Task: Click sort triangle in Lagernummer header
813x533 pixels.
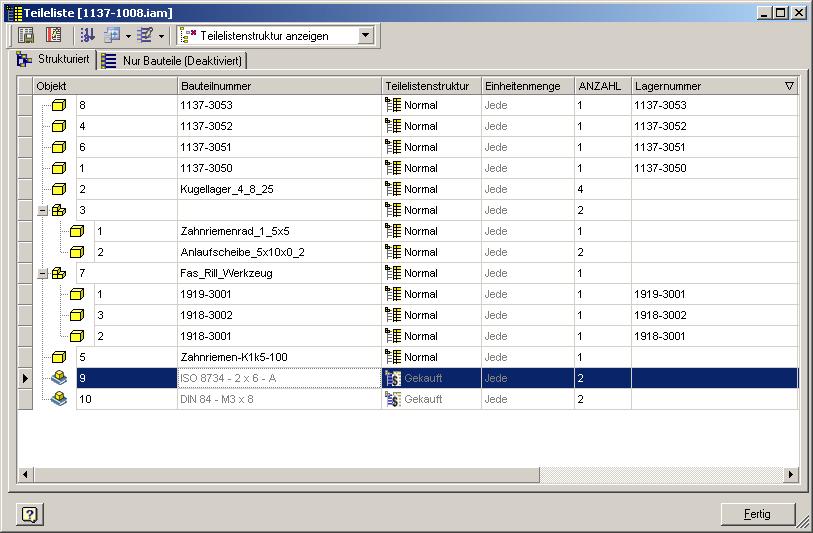Action: pos(789,86)
